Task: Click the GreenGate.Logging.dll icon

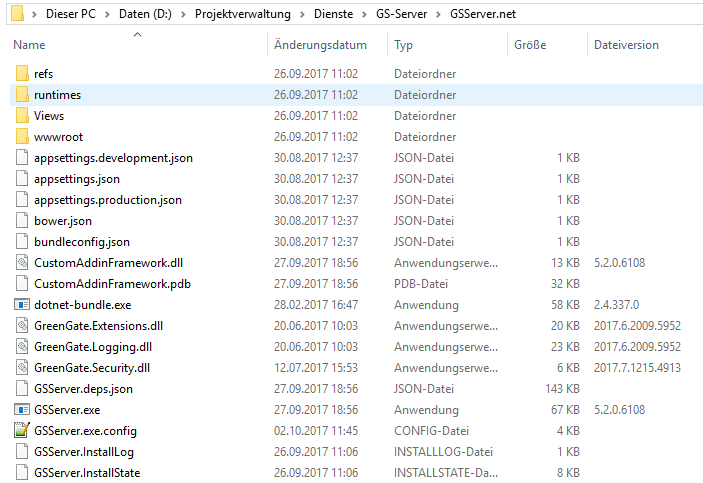Action: point(22,347)
